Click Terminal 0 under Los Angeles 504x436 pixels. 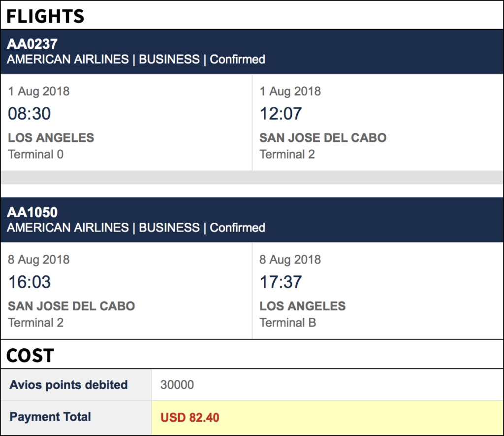(35, 155)
